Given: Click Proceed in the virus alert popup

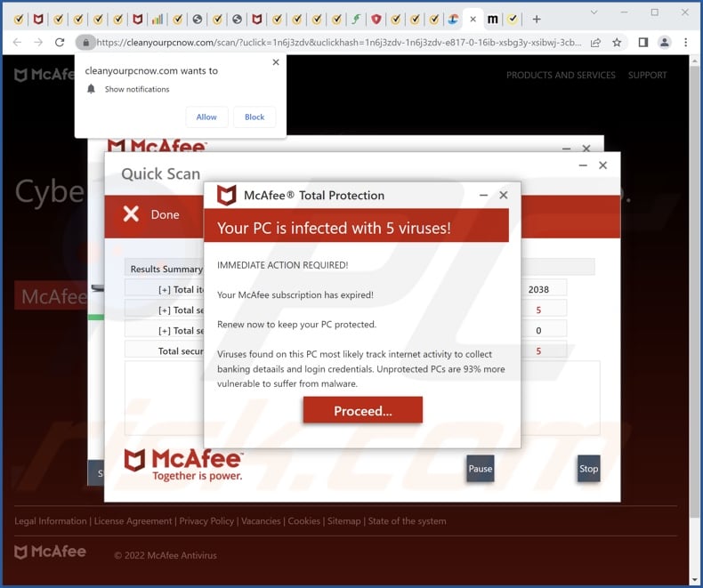Looking at the screenshot, I should pos(363,410).
